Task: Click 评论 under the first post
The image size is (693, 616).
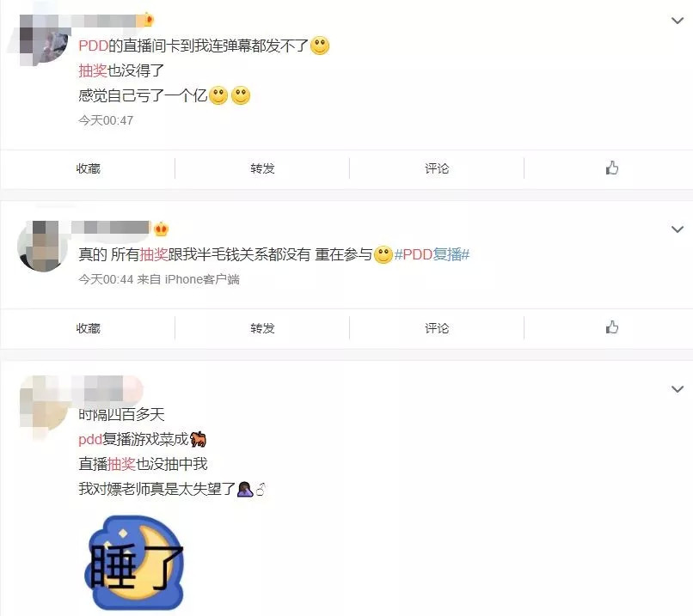Action: click(437, 168)
